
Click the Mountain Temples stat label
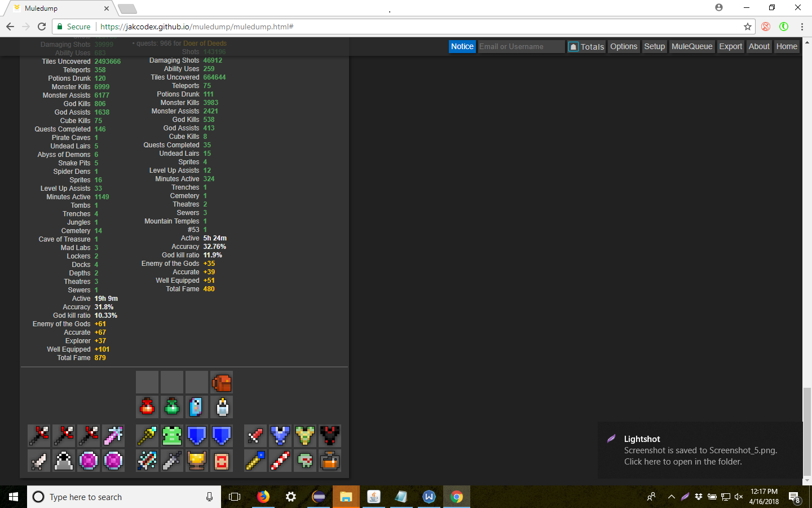[171, 221]
